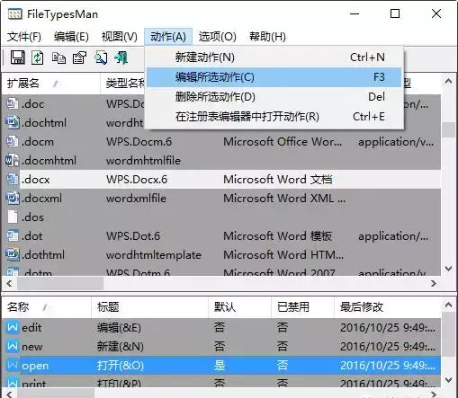Click the .docmhtml file type icon
Viewport: 458px width, 398px height.
point(13,160)
